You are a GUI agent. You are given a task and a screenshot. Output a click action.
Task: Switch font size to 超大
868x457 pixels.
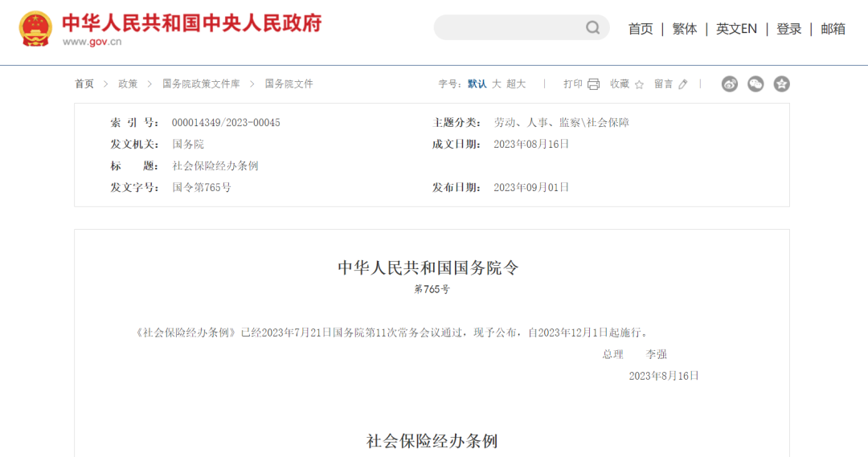[516, 84]
